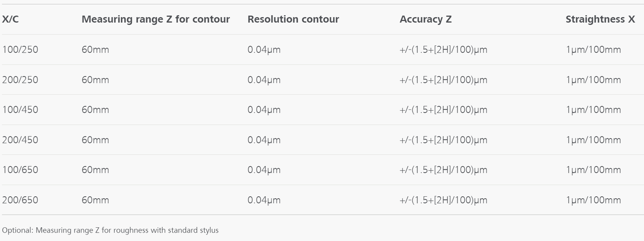Click the Measuring range Z for contour header
Viewport: 644px width, 241px height.
pos(155,19)
